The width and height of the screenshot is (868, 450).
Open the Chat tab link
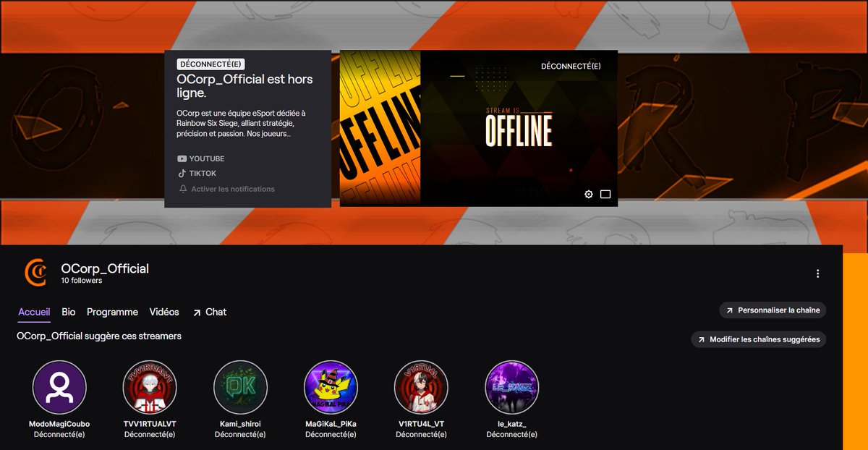point(209,312)
